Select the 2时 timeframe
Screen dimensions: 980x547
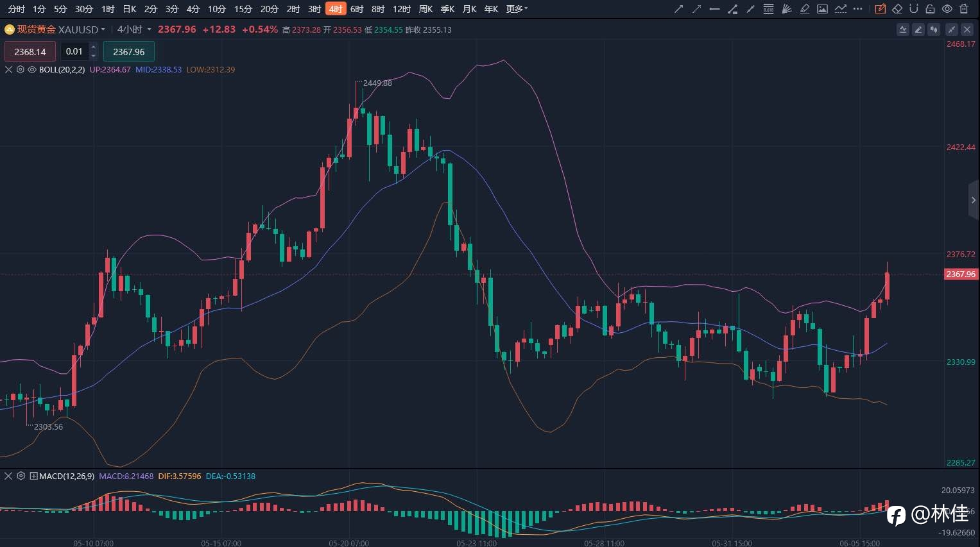pyautogui.click(x=293, y=9)
